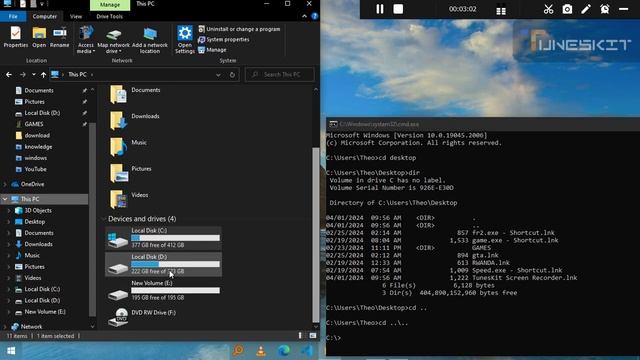Switch to large icons view in status bar

pos(313,336)
